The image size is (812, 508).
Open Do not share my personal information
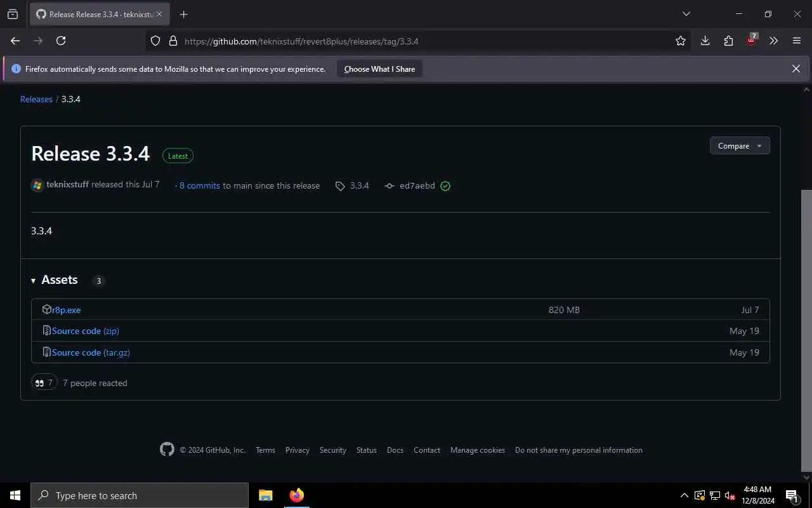pyautogui.click(x=579, y=450)
